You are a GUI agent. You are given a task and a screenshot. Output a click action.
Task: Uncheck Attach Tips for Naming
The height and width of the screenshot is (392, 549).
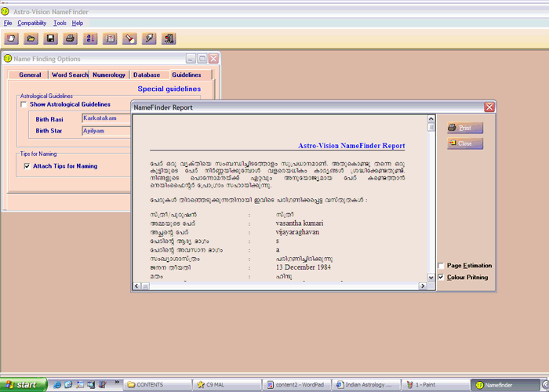coord(27,166)
